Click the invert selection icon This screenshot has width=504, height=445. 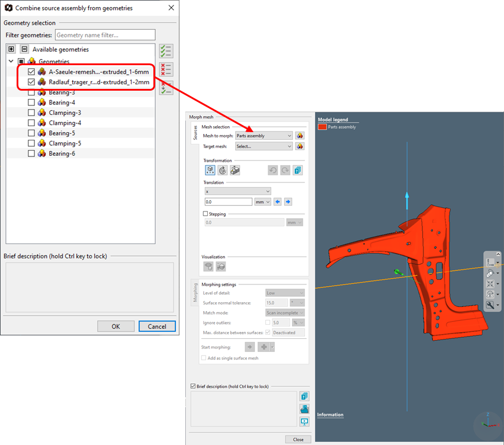(166, 88)
